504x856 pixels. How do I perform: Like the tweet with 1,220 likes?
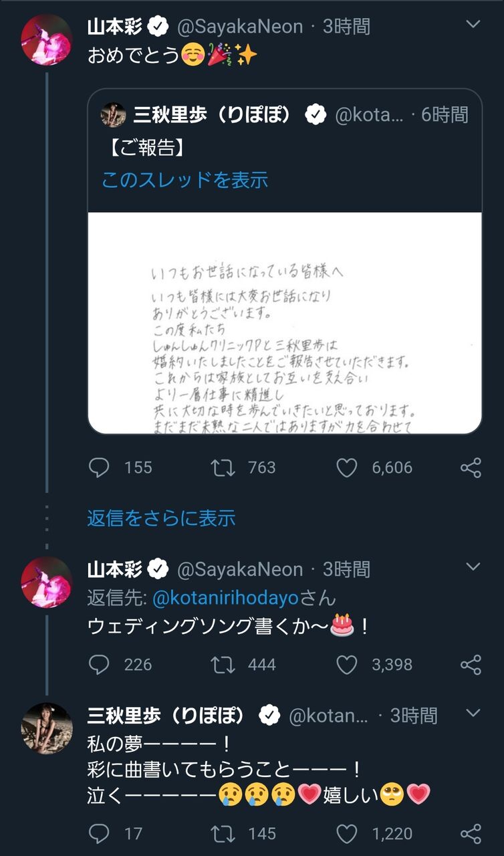click(346, 833)
